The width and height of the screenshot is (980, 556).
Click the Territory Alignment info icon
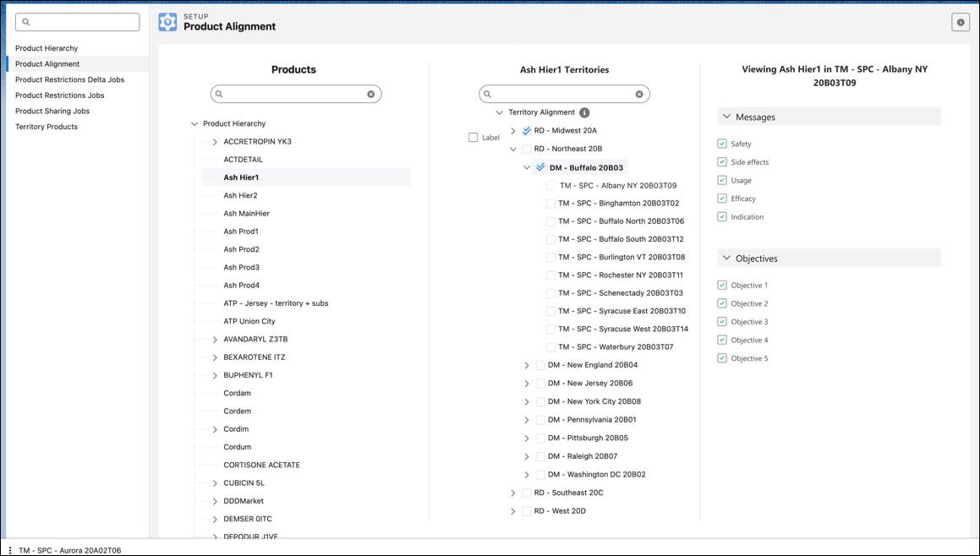pos(584,112)
